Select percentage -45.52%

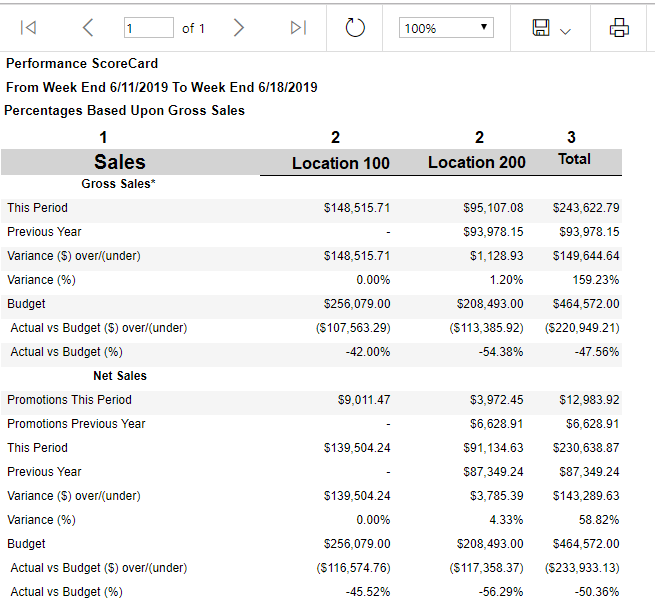click(x=368, y=592)
